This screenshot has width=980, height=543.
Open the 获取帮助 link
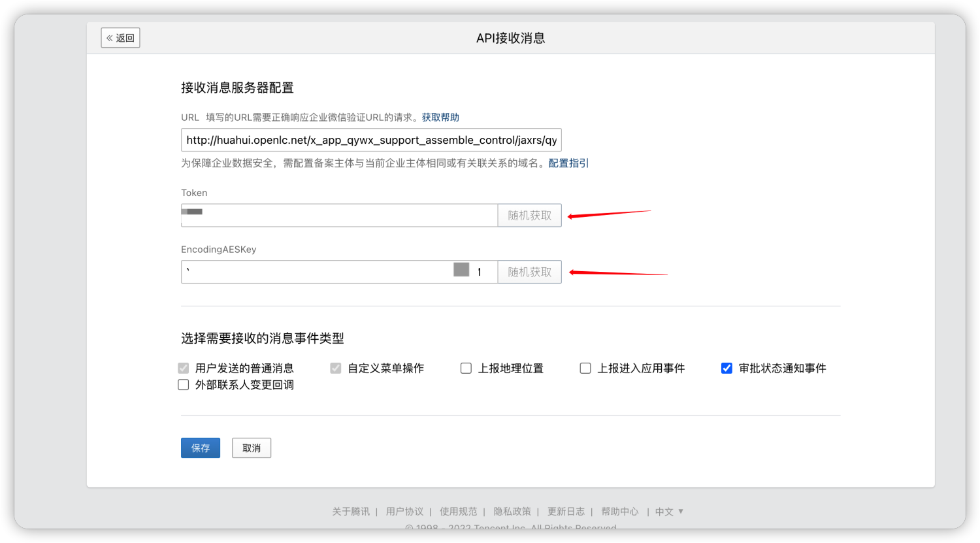point(440,118)
